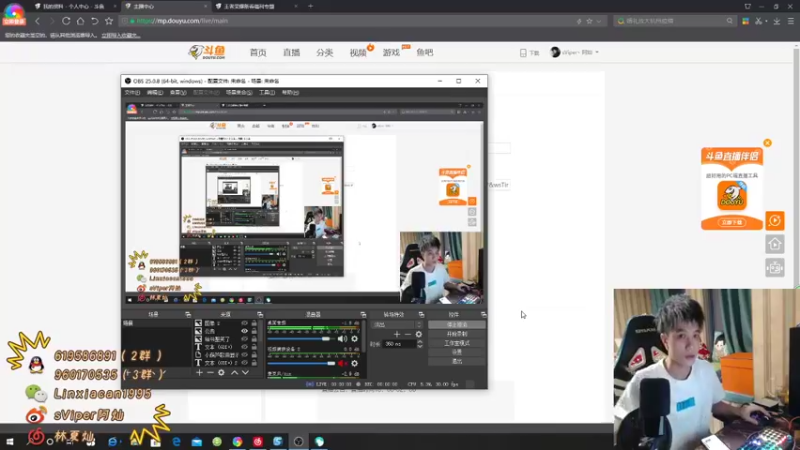The image size is (800, 450).
Task: Click the 停止推流 (Stop Streaming) button
Action: pos(457,324)
